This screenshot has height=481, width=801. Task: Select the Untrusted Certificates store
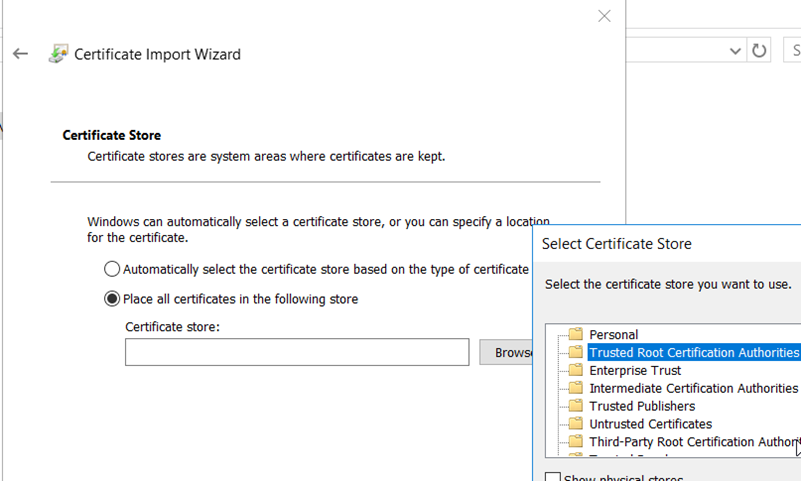[650, 424]
